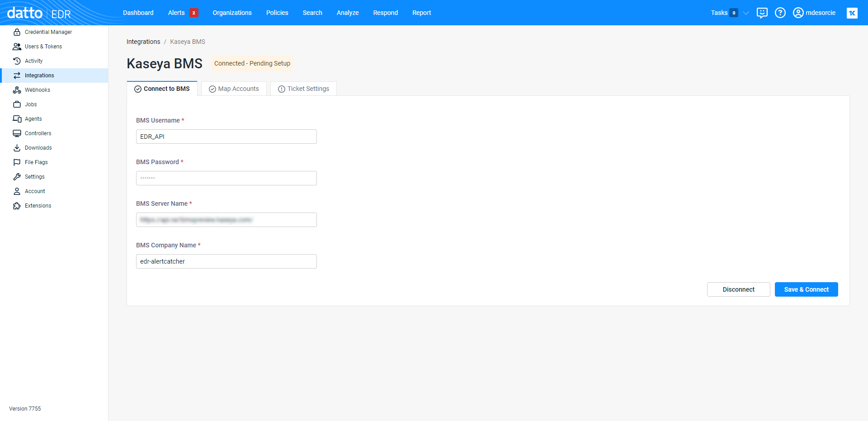Open the Analyze menu
Viewport: 868px width, 421px height.
point(348,13)
